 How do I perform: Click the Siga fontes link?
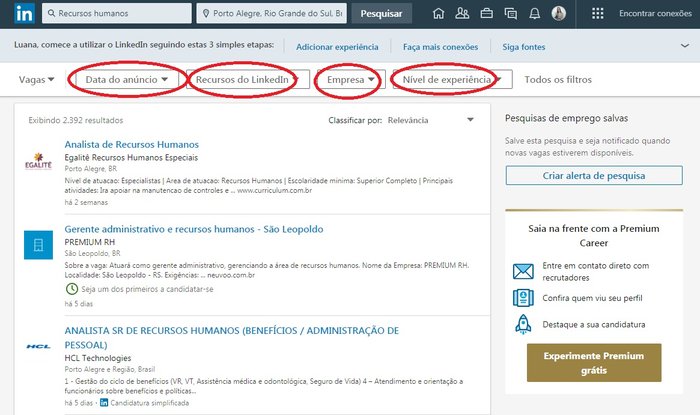[524, 47]
